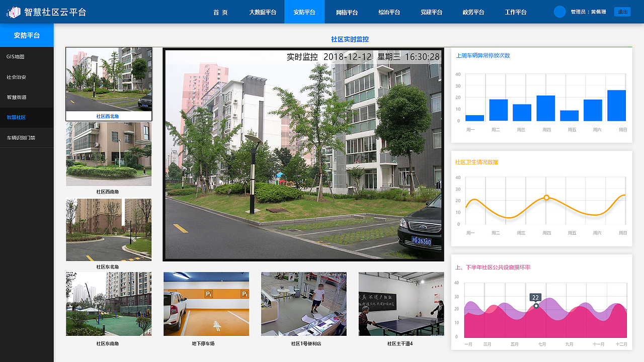Click the 周二 bar in vehicle chart
The width and height of the screenshot is (644, 362).
tap(498, 110)
